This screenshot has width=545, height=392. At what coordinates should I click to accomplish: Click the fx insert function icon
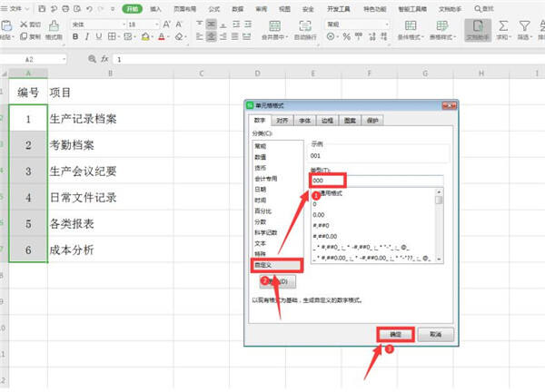[x=104, y=58]
